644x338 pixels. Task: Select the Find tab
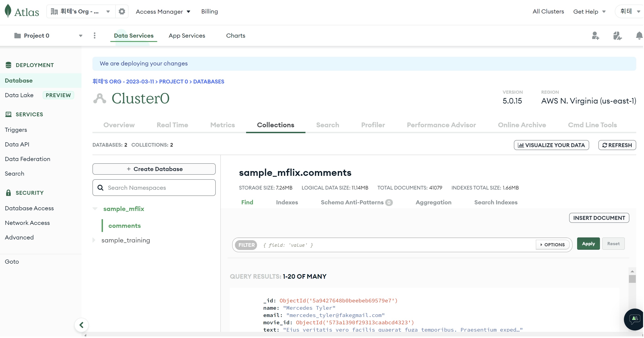click(x=247, y=202)
